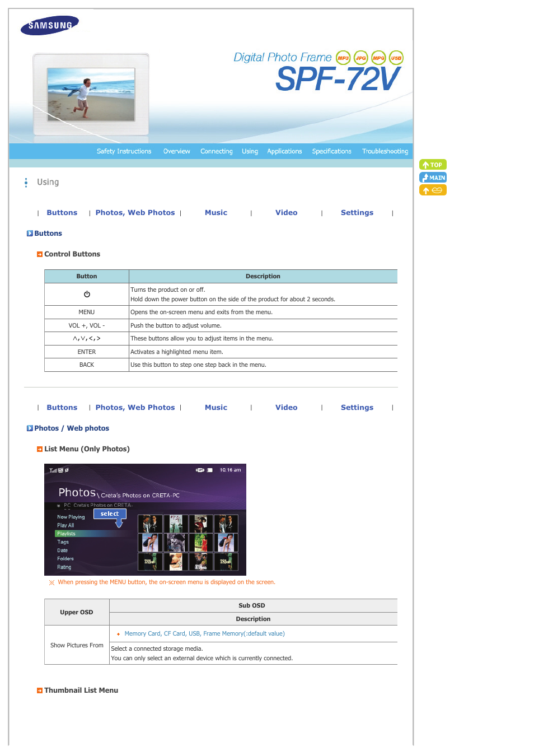Image resolution: width=534 pixels, height=756 pixels.
Task: Click lower Settings link above Photos section
Action: coord(357,408)
